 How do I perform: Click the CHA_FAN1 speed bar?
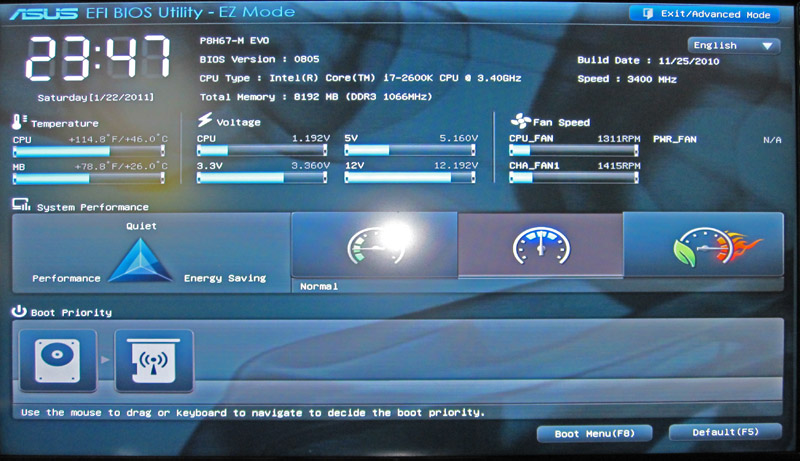[x=574, y=177]
